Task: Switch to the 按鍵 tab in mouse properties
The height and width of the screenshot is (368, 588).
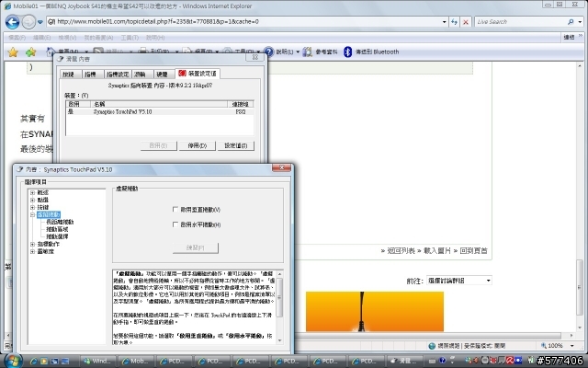Action: click(x=70, y=74)
